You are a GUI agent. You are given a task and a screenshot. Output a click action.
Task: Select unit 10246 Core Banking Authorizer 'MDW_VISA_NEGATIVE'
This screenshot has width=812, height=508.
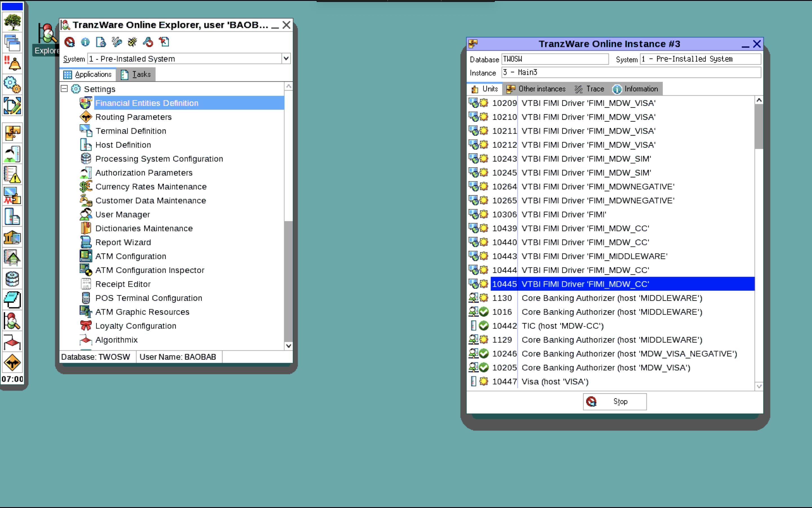611,353
